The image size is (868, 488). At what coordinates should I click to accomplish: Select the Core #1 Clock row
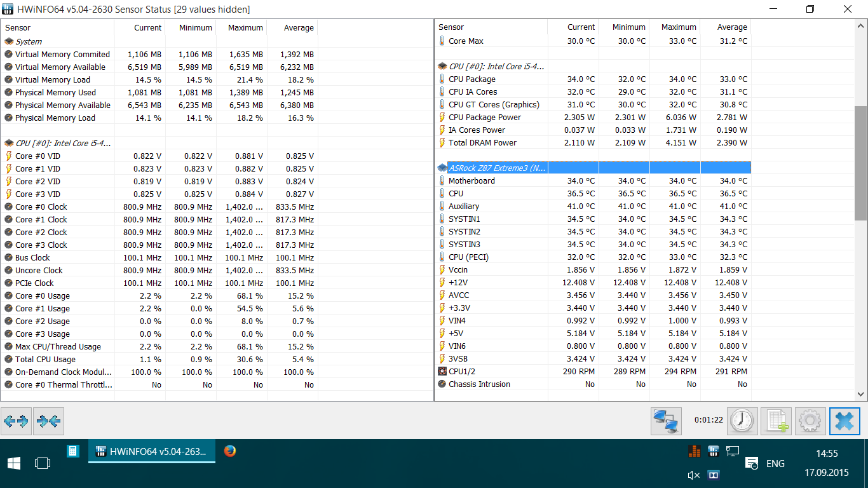pos(159,219)
